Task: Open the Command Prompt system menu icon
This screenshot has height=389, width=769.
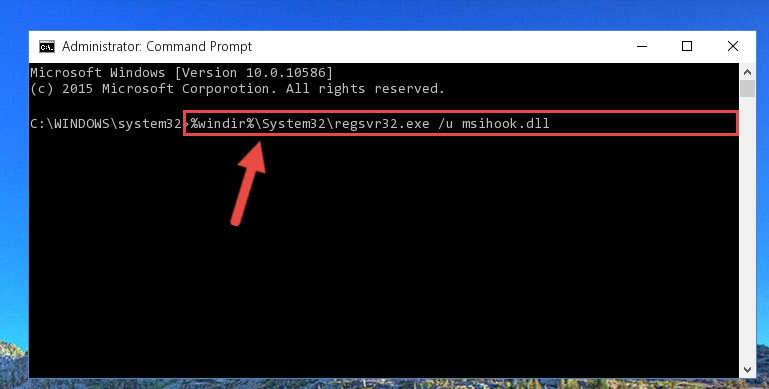Action: 47,47
